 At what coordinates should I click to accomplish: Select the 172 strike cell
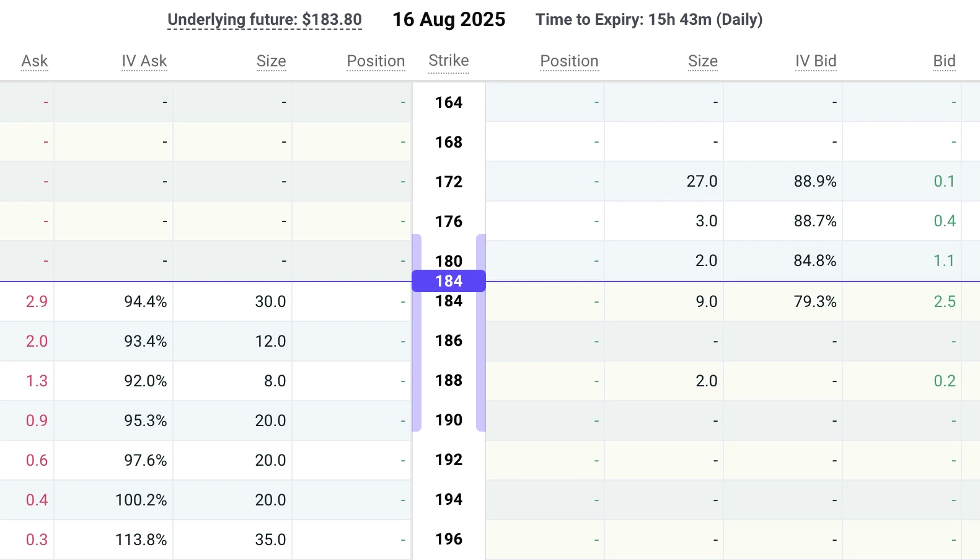pyautogui.click(x=449, y=182)
